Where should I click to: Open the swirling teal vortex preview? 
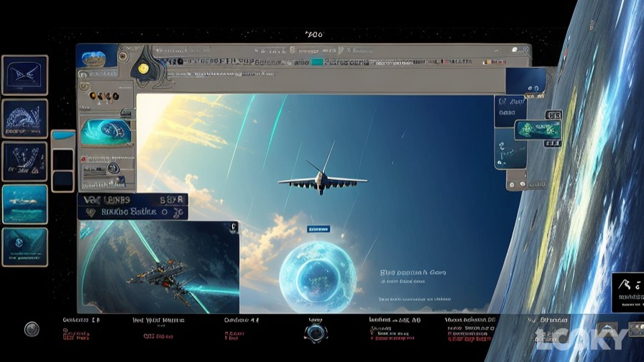click(107, 132)
